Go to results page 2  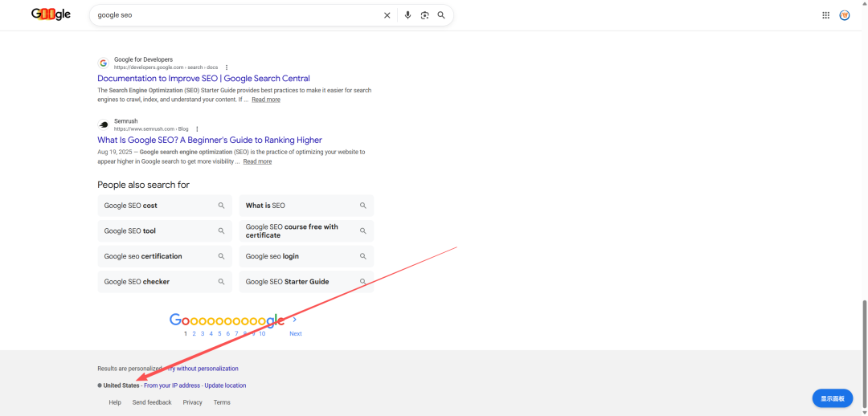194,333
